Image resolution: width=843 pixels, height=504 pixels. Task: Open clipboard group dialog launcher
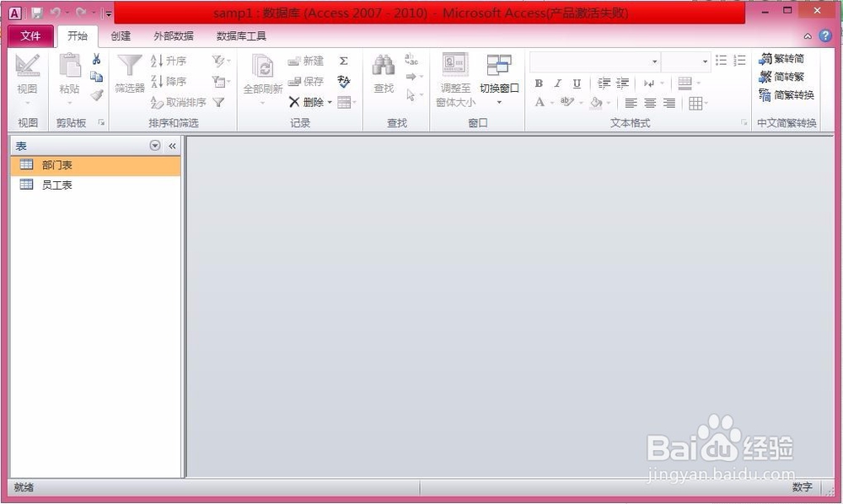pos(101,123)
